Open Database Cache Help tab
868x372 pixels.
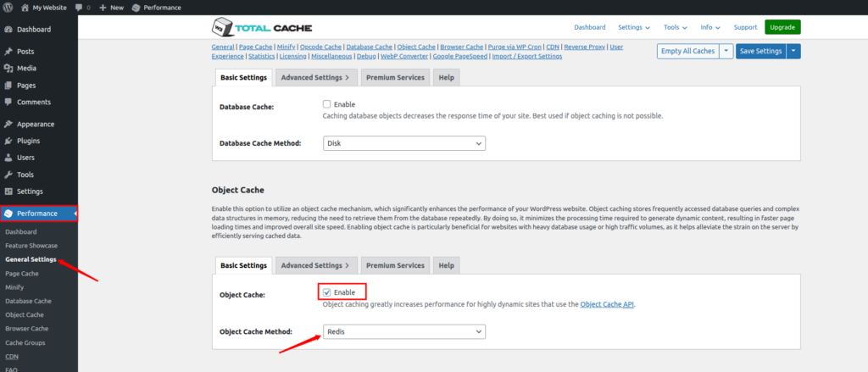446,77
